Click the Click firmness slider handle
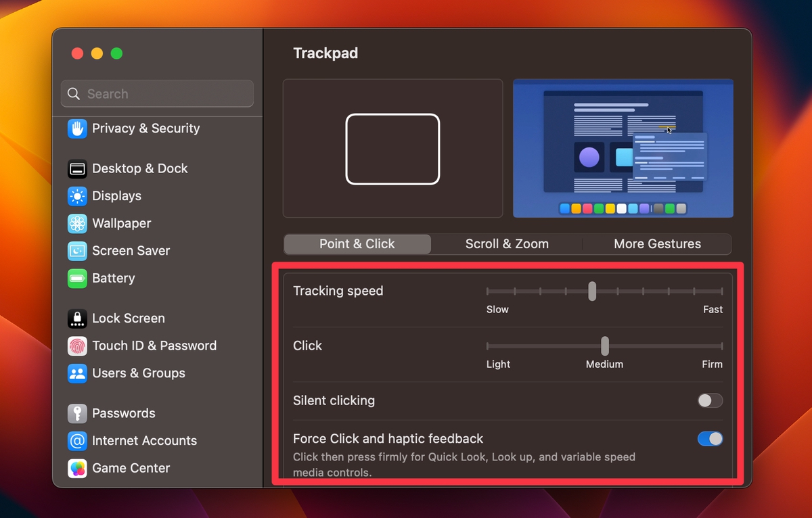The height and width of the screenshot is (518, 812). tap(604, 345)
